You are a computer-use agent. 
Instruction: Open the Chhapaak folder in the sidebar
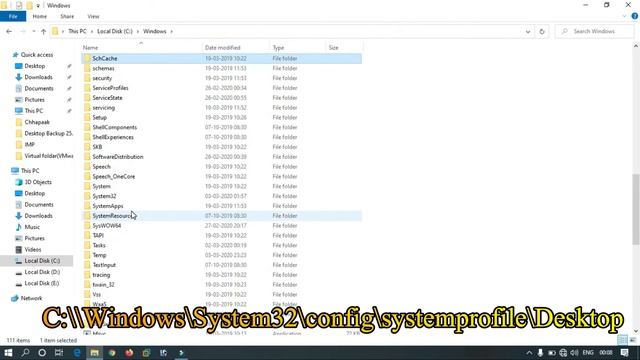point(37,122)
